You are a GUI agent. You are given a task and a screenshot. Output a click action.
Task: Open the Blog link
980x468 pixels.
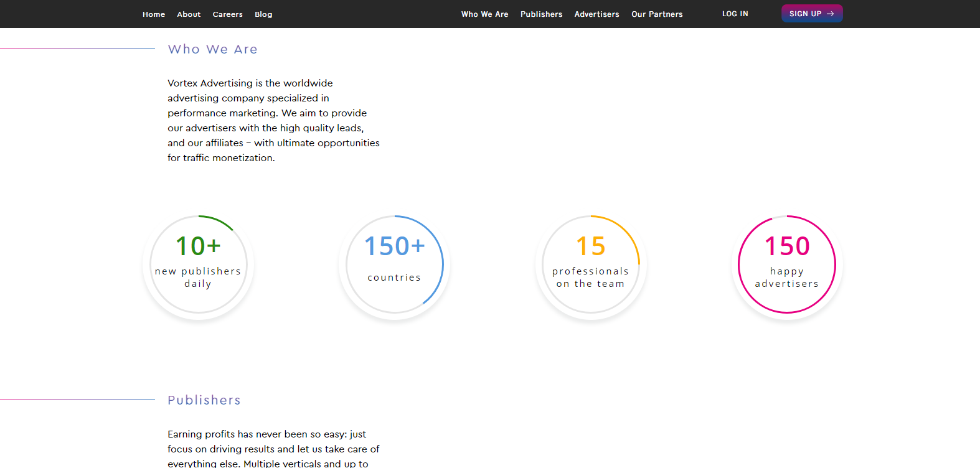tap(263, 14)
